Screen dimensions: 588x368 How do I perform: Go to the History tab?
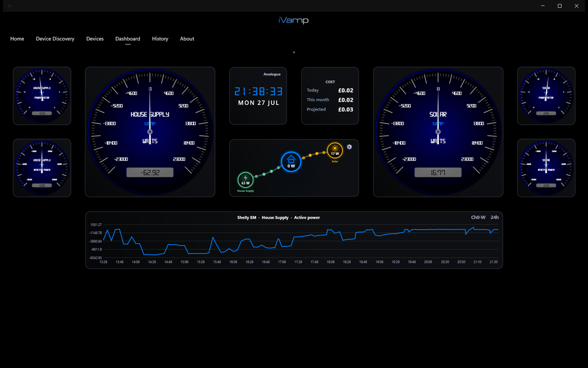tap(160, 39)
